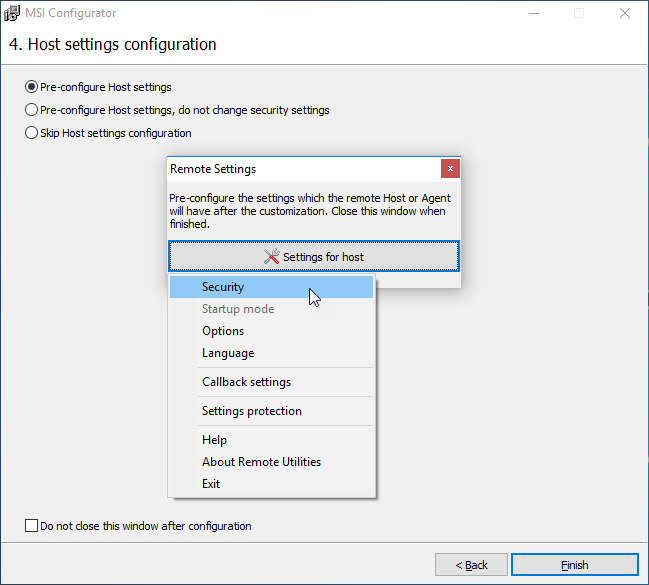Click the Finish button
The height and width of the screenshot is (585, 649).
click(x=574, y=565)
